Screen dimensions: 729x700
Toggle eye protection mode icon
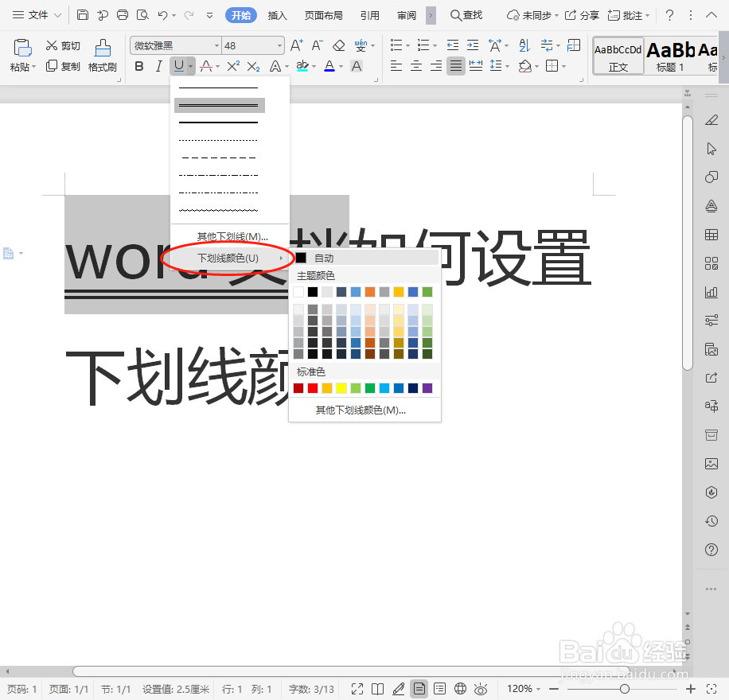click(481, 688)
